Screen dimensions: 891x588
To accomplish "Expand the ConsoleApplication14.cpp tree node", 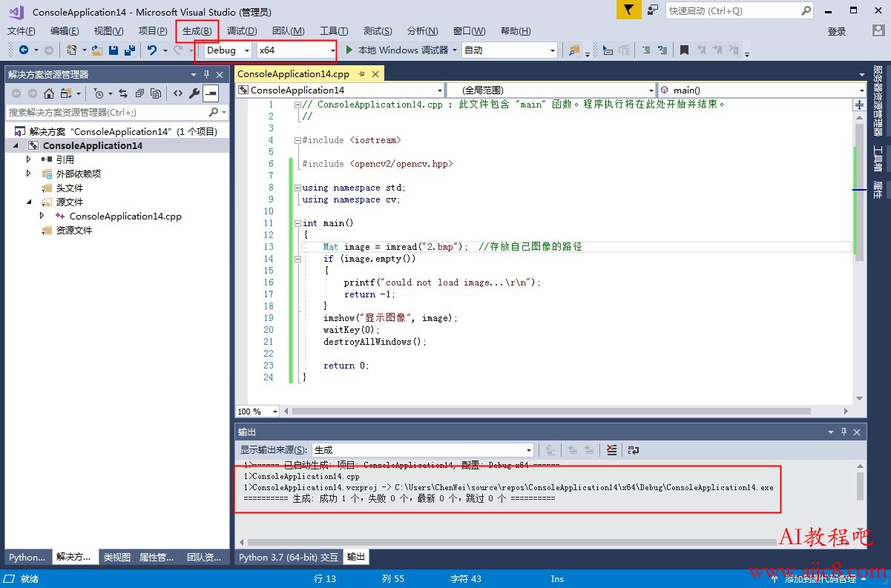I will (42, 216).
